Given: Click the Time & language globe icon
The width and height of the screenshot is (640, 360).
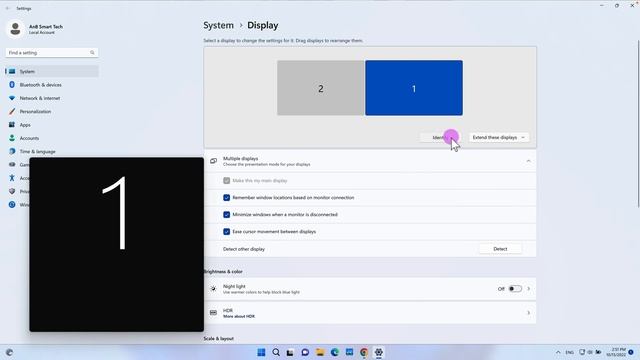Looking at the screenshot, I should click(x=12, y=151).
